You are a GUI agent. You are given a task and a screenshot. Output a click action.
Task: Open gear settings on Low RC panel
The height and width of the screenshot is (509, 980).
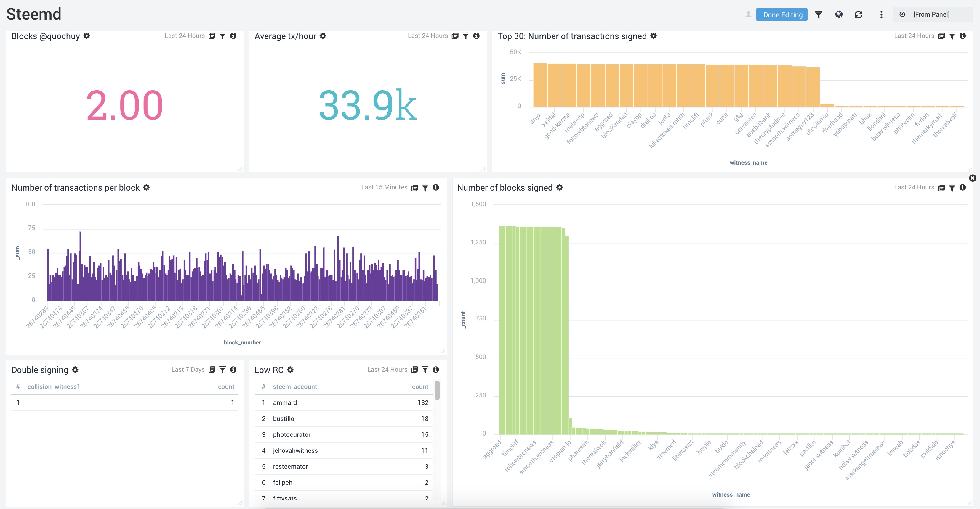point(290,370)
